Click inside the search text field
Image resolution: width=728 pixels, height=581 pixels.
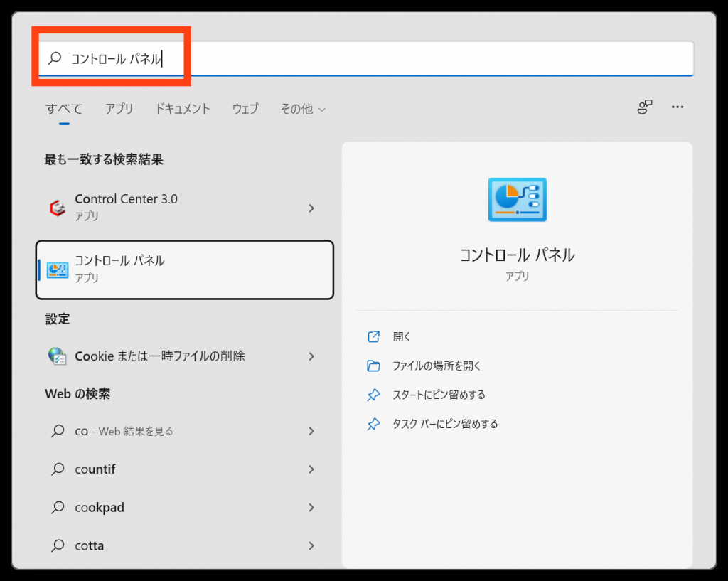(427, 59)
